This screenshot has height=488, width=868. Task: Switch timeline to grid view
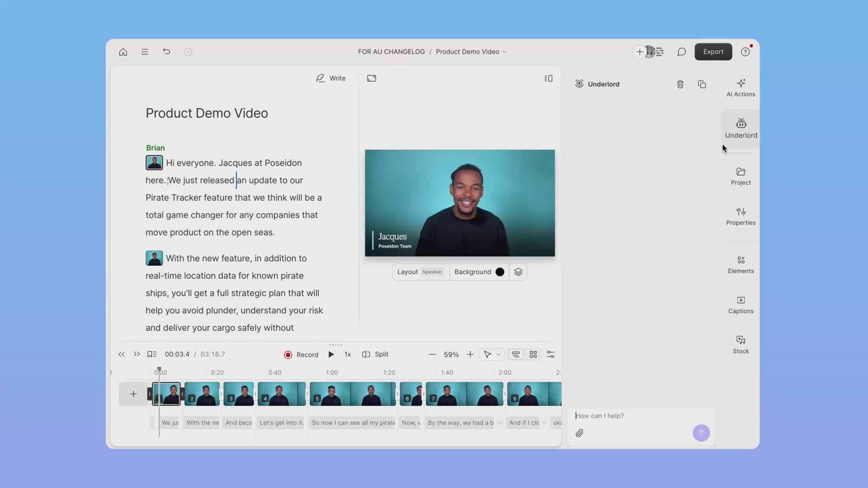533,355
